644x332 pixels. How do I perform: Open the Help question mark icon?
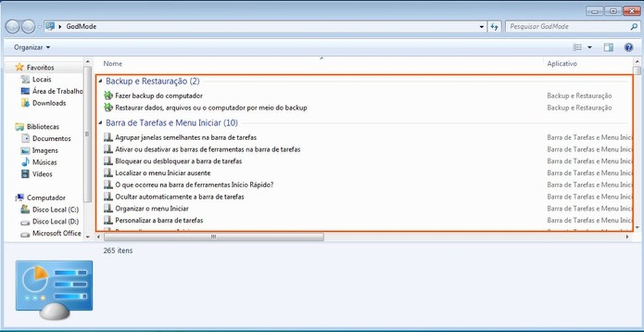pyautogui.click(x=628, y=48)
